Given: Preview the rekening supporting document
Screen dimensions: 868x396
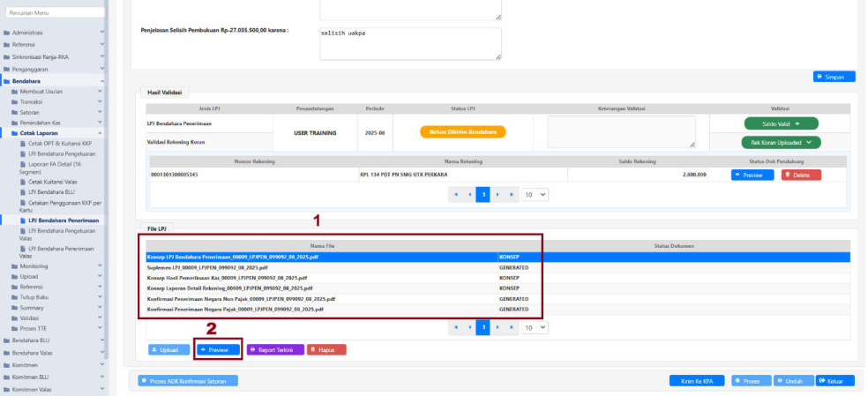Looking at the screenshot, I should tap(752, 175).
